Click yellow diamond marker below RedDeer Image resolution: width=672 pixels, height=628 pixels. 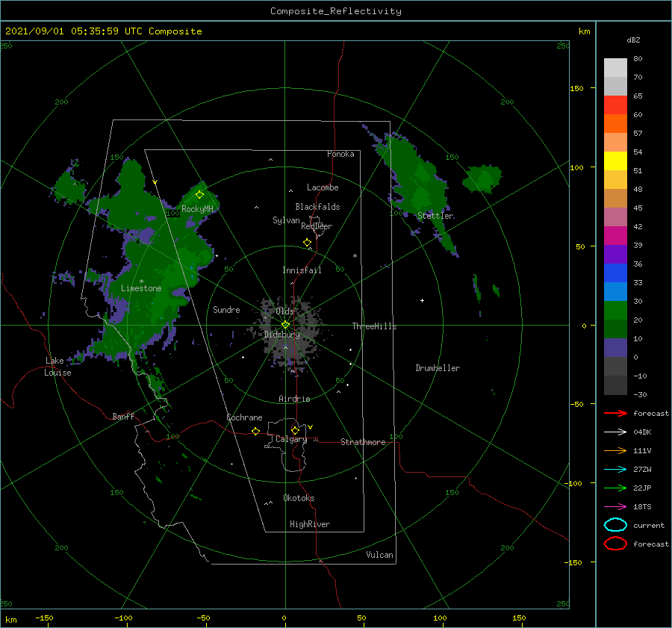(x=308, y=243)
